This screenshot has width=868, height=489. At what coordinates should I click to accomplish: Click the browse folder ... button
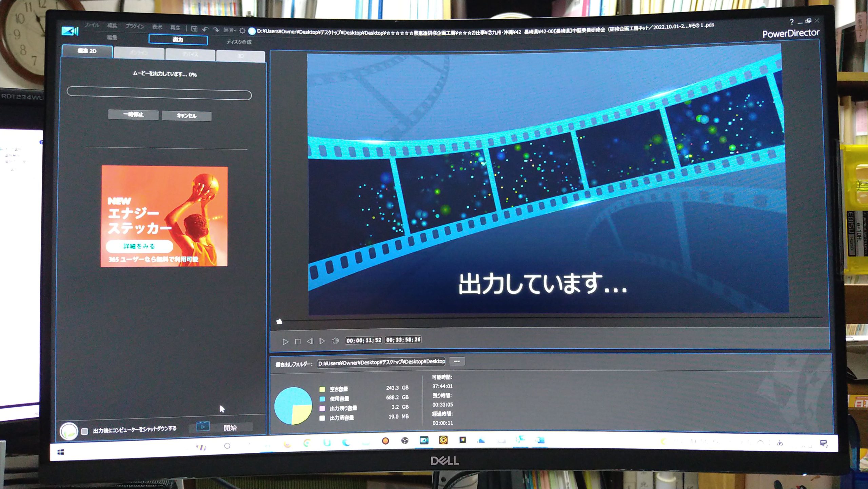[x=457, y=361]
